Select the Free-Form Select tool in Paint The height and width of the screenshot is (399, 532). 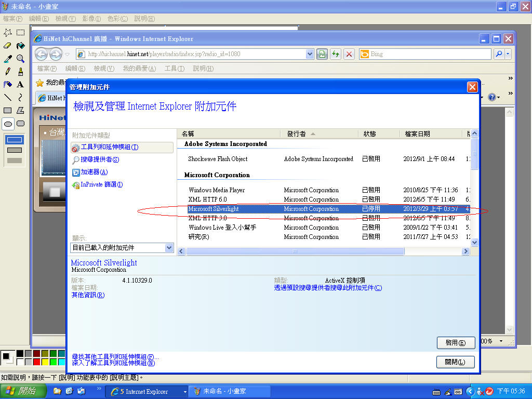(7, 33)
